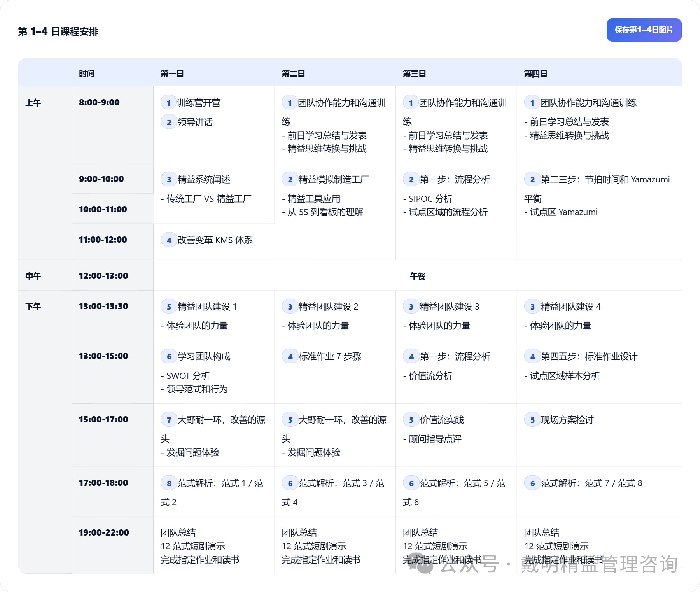The width and height of the screenshot is (700, 592).
Task: Select badge 6 beside 学习团队构成
Action: click(x=169, y=356)
